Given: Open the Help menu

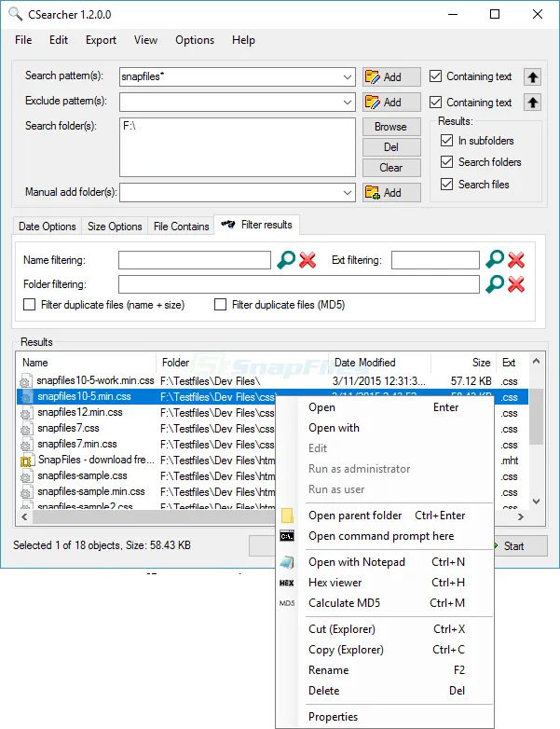Looking at the screenshot, I should click(x=243, y=40).
